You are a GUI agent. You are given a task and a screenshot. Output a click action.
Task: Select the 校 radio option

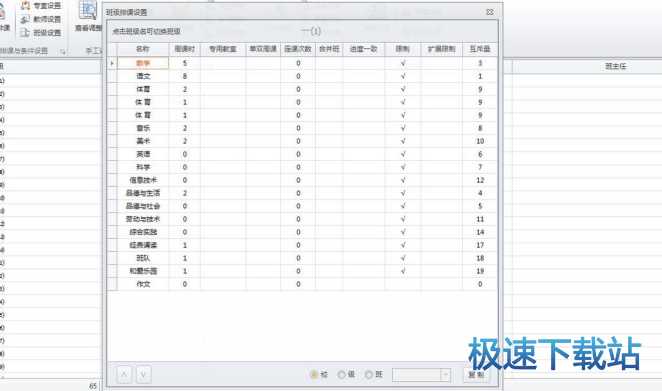(x=314, y=375)
